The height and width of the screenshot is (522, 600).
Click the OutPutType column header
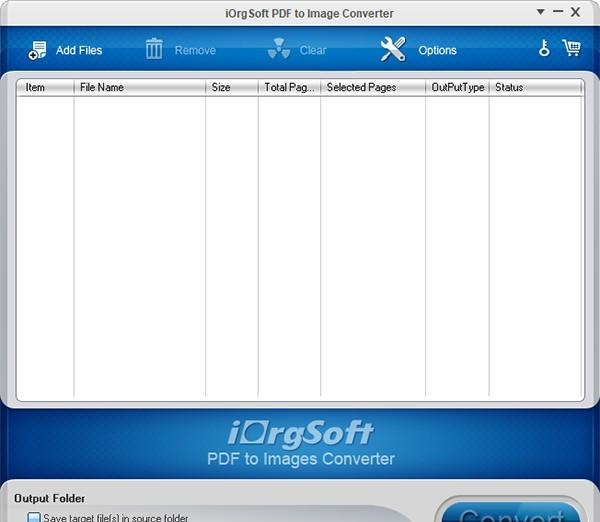click(457, 87)
